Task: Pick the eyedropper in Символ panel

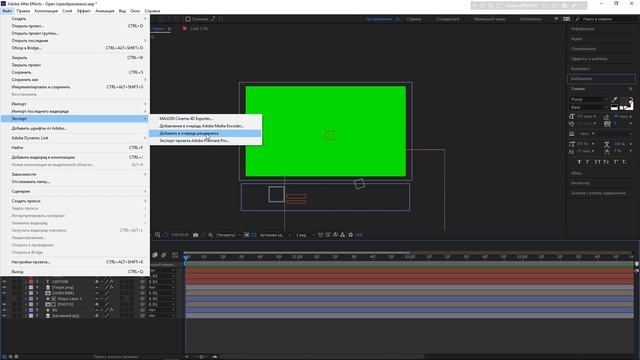Action: click(614, 99)
